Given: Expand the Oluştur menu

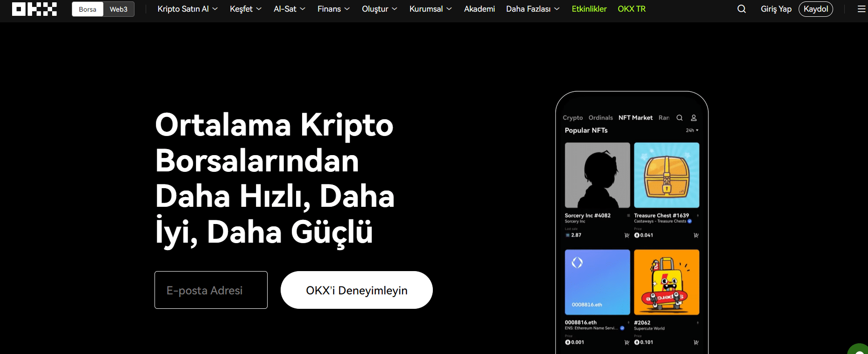Looking at the screenshot, I should (x=380, y=9).
